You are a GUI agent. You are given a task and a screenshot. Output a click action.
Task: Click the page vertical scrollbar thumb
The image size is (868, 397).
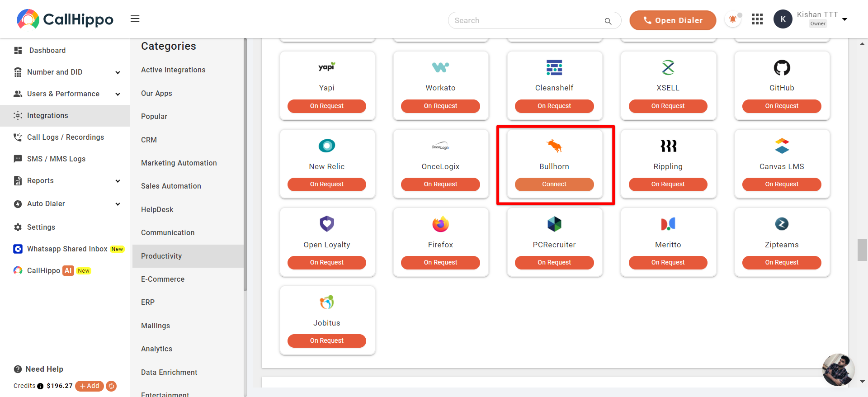click(862, 250)
